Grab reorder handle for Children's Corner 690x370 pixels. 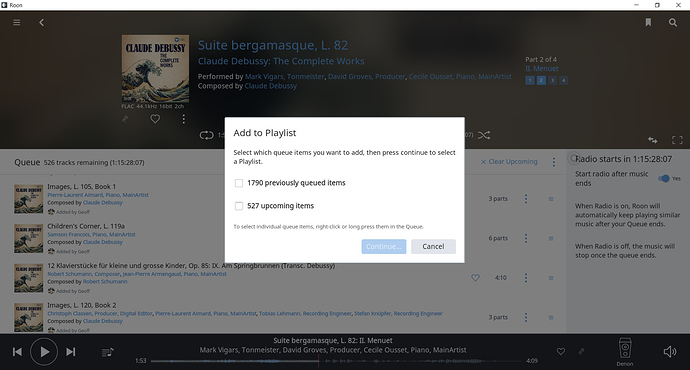click(551, 238)
